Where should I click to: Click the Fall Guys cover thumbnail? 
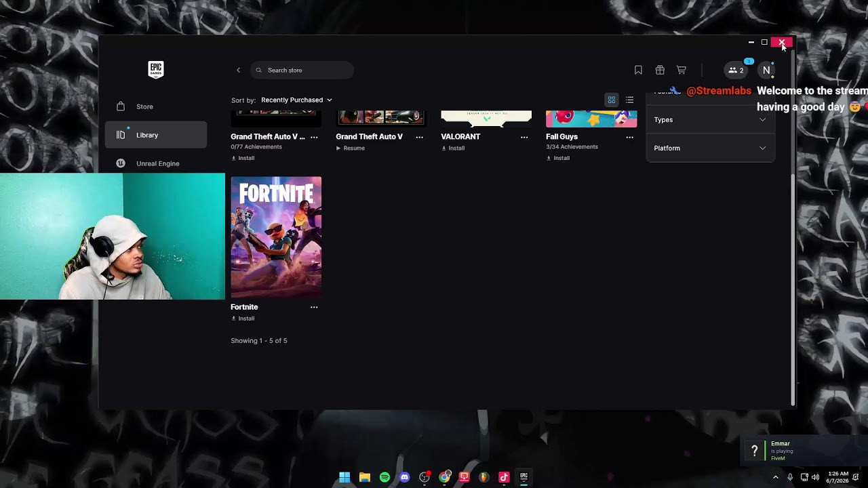click(x=591, y=119)
